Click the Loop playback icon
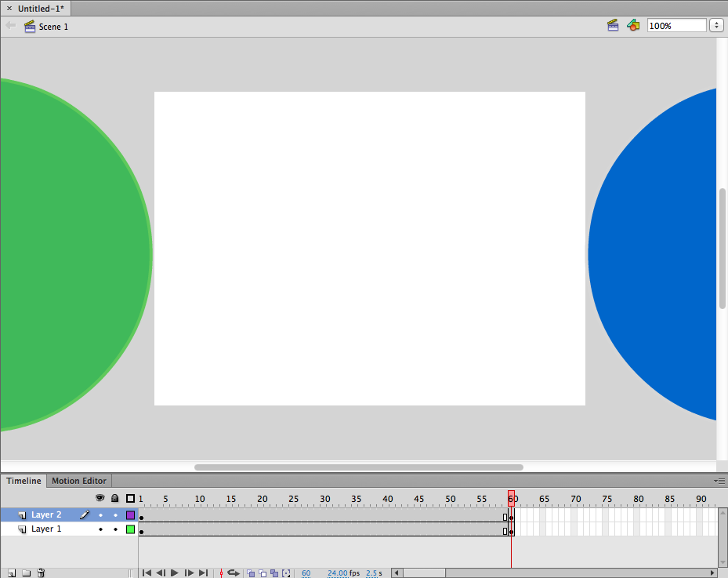This screenshot has width=728, height=578. tap(233, 573)
